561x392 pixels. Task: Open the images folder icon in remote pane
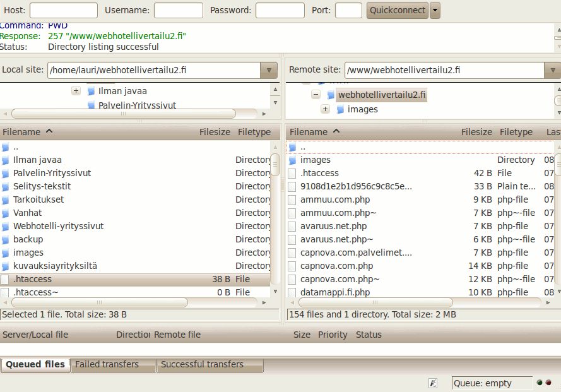pyautogui.click(x=292, y=160)
